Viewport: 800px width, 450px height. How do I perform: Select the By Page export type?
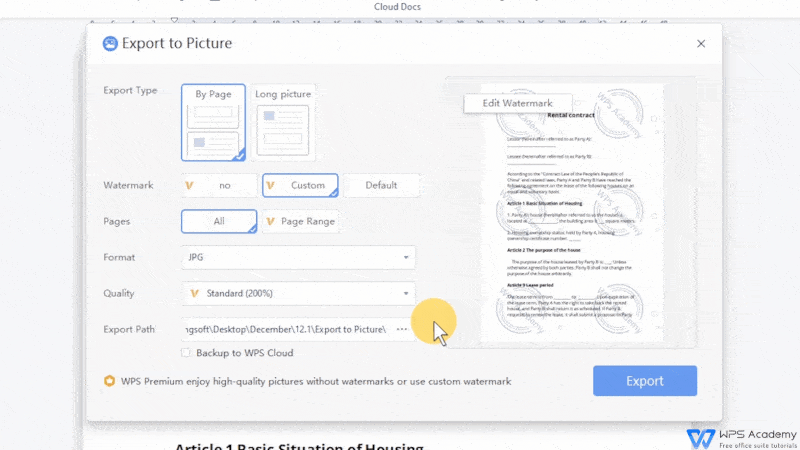pos(213,122)
